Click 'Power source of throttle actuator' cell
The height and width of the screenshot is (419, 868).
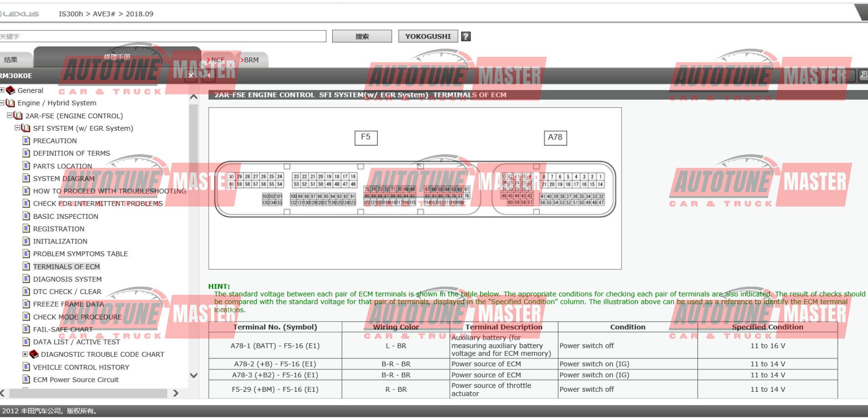504,389
